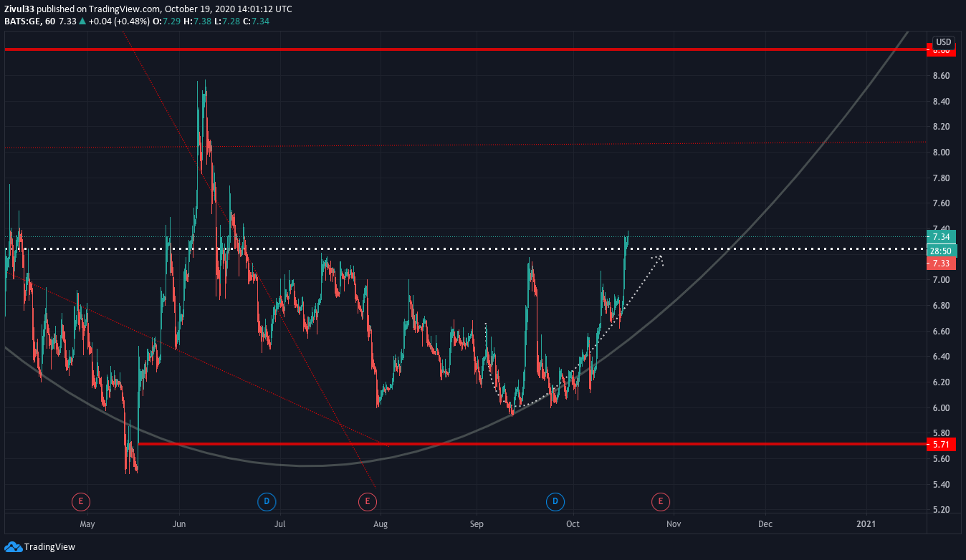Image resolution: width=966 pixels, height=560 pixels.
Task: Click the dividend D marker before Jul
Action: [267, 502]
